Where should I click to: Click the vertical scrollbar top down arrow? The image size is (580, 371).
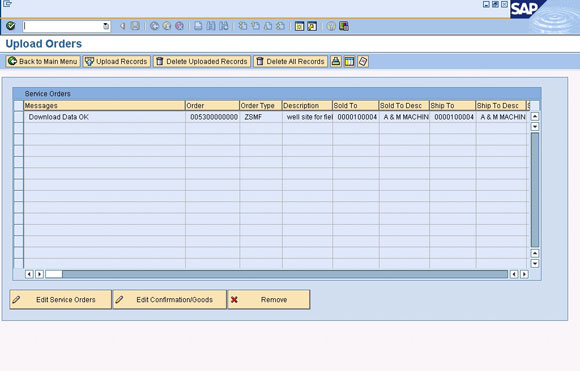click(x=535, y=127)
